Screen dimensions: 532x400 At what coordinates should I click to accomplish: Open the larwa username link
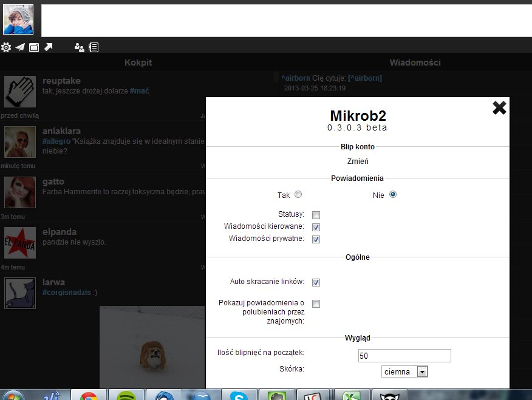(53, 282)
